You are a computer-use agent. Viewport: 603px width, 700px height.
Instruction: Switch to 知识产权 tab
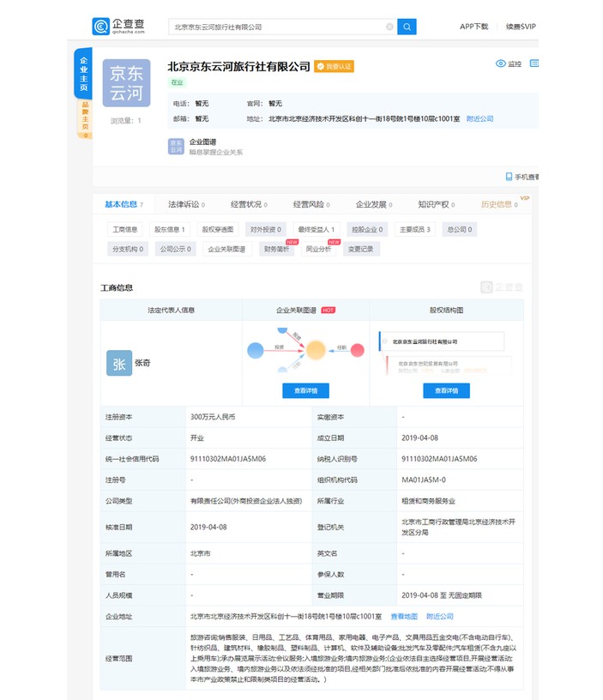click(436, 204)
